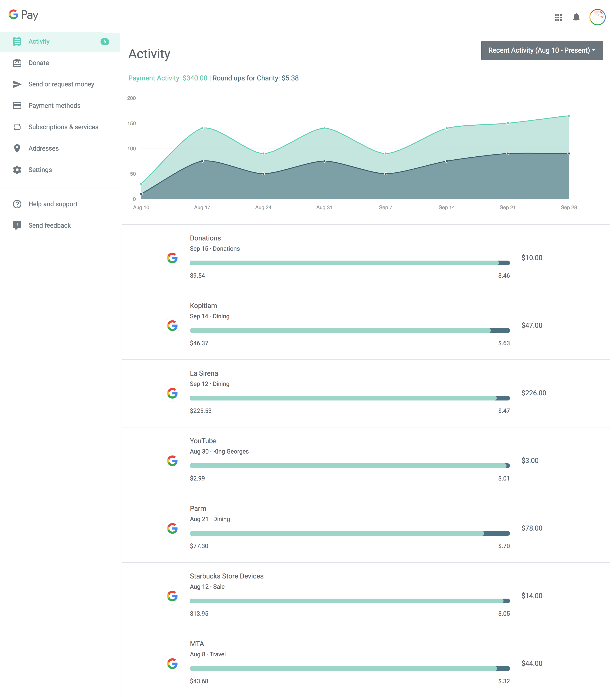This screenshot has width=616, height=697.
Task: Click the Google icon on Donations row
Action: click(172, 258)
